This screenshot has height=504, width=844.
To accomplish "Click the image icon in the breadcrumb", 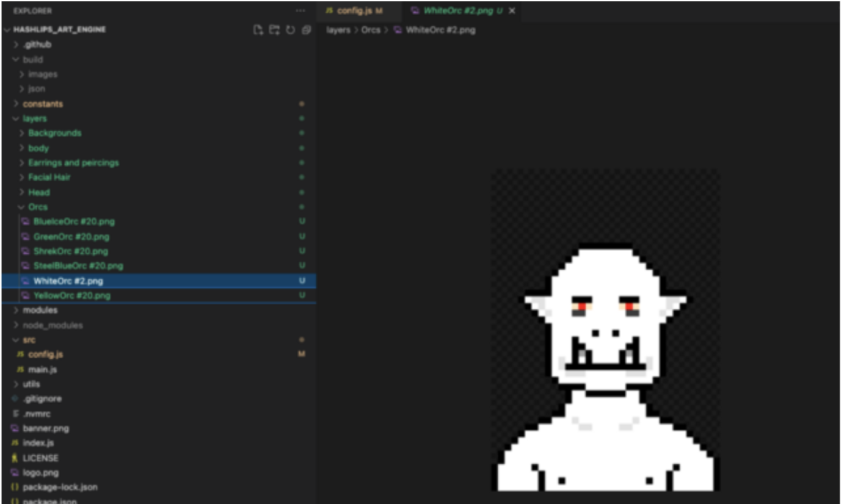I will click(398, 29).
